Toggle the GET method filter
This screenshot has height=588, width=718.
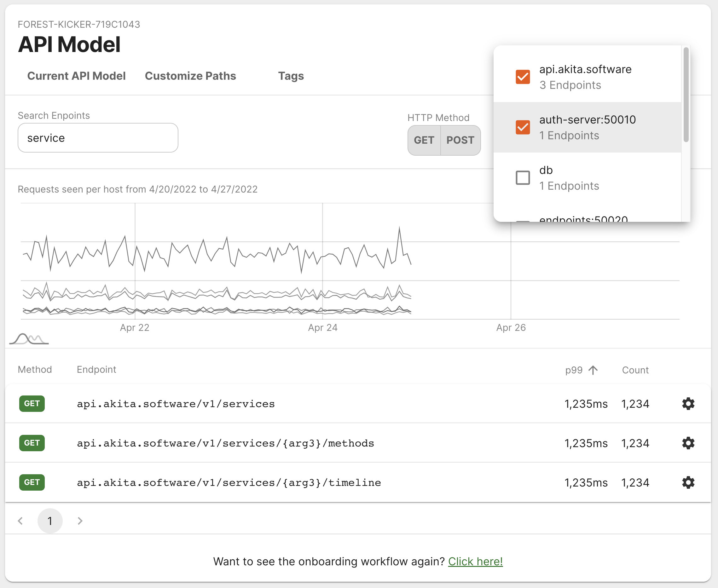(424, 140)
